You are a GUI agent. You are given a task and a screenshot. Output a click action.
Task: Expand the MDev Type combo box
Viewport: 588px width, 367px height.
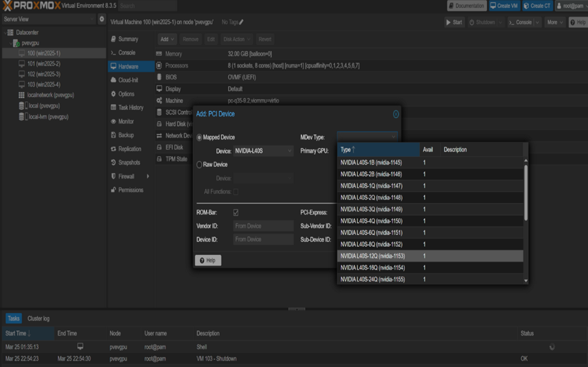pyautogui.click(x=367, y=137)
